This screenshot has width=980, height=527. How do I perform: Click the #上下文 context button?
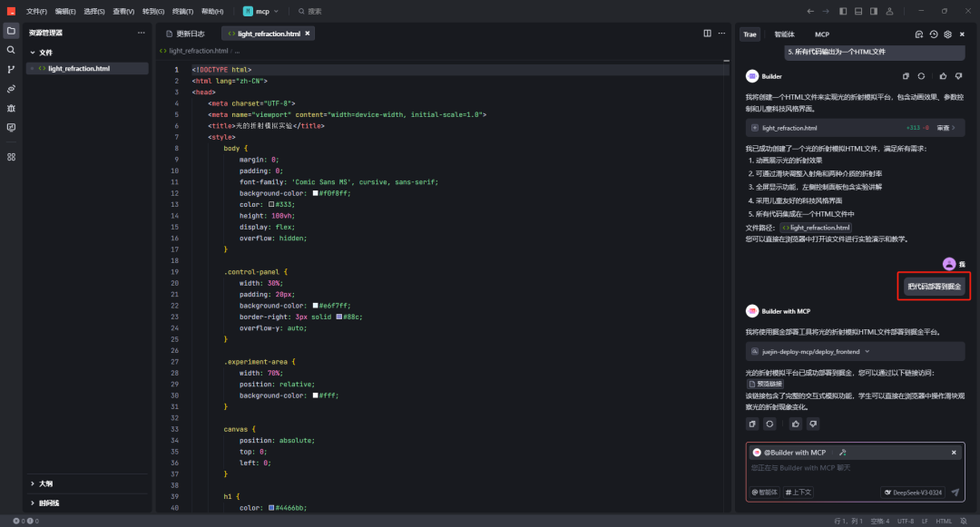coord(799,493)
